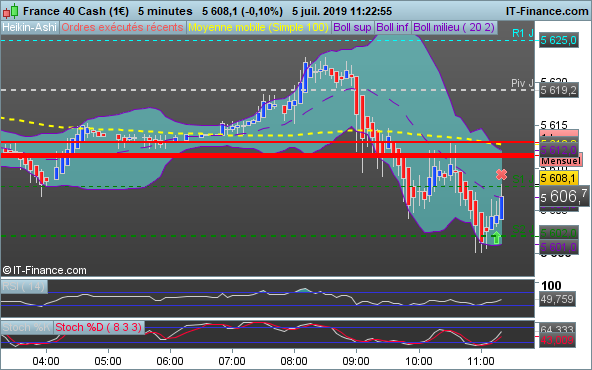Click the RSI value 49,759
Image resolution: width=592 pixels, height=370 pixels.
557,299
